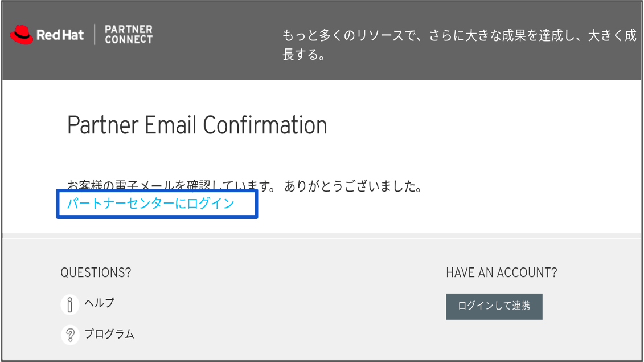Click the Red Hat wordmark text

tap(60, 35)
